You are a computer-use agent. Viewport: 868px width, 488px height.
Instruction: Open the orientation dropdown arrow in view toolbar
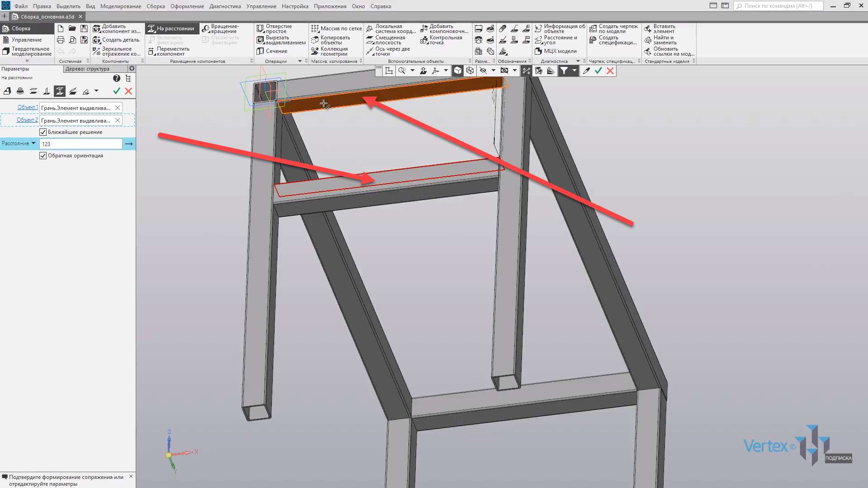[x=446, y=71]
